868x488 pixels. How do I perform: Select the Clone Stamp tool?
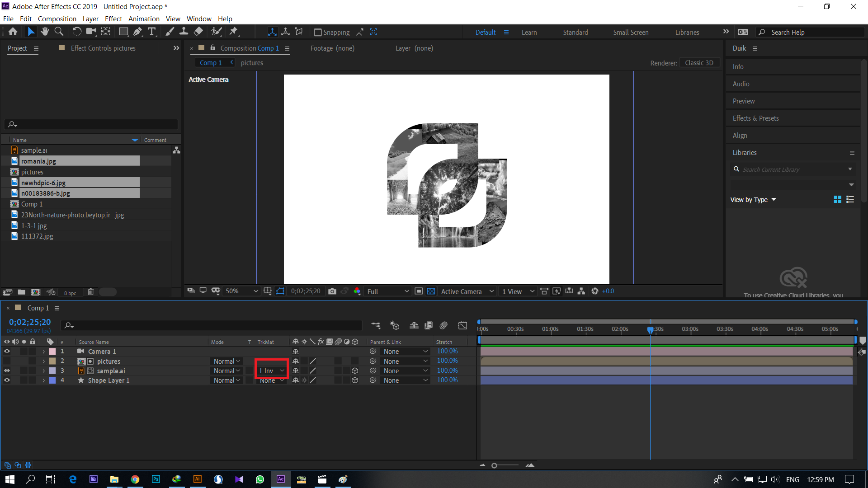pos(184,32)
